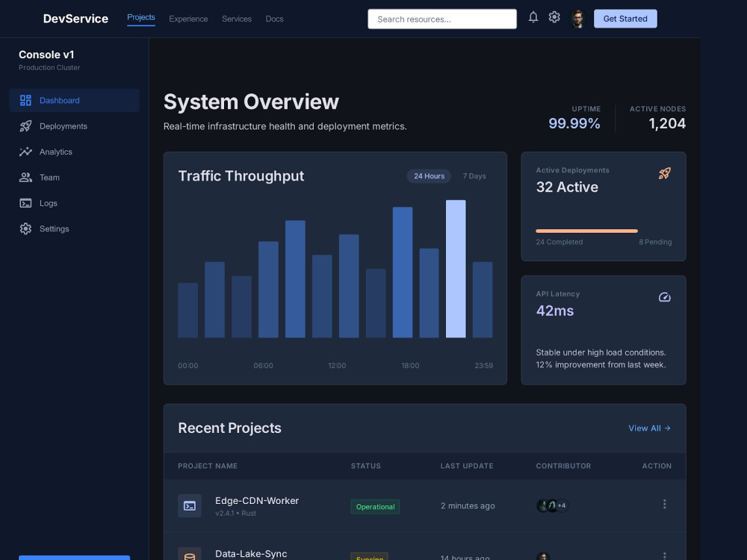The height and width of the screenshot is (560, 747).
Task: Click the Edge-CDN-Worker terminal icon
Action: click(x=190, y=505)
